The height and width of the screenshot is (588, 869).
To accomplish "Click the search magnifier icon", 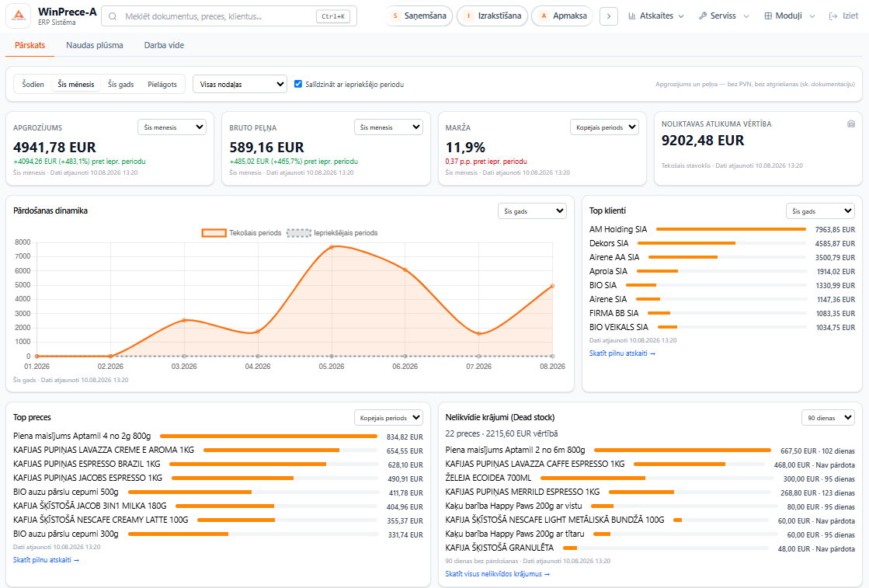I will 113,16.
